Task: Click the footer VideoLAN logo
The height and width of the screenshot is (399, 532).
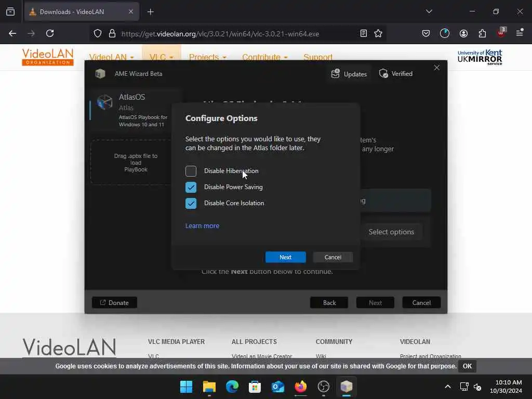Action: 69,347
